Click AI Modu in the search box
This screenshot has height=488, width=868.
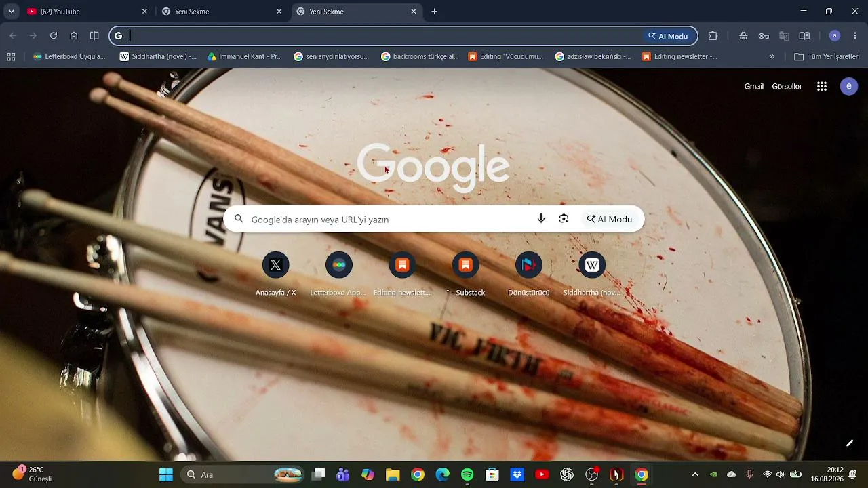610,219
